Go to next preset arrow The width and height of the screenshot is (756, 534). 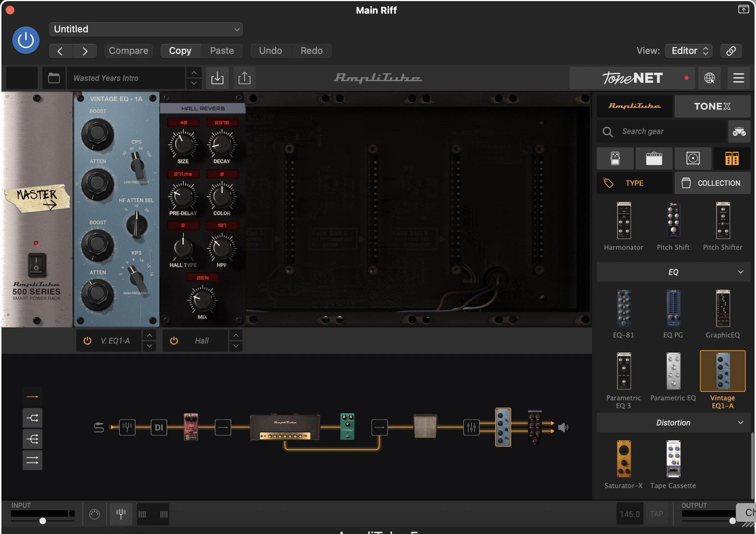(85, 51)
